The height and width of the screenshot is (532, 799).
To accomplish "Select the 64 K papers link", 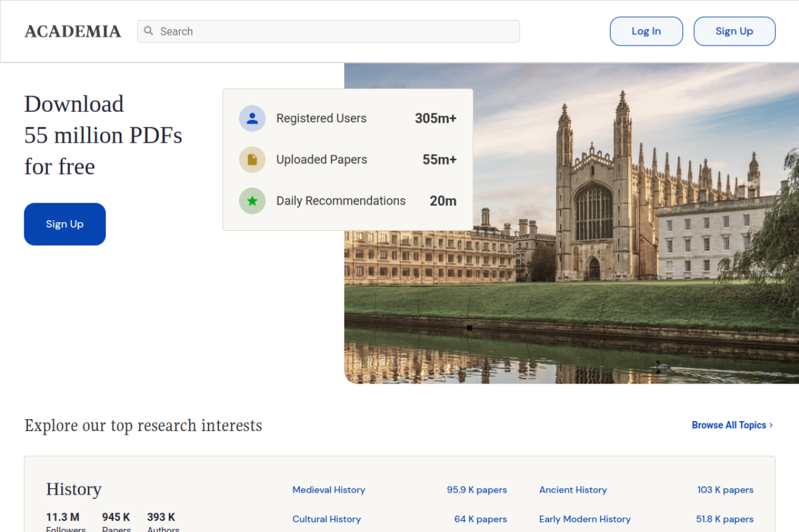I will [x=481, y=519].
